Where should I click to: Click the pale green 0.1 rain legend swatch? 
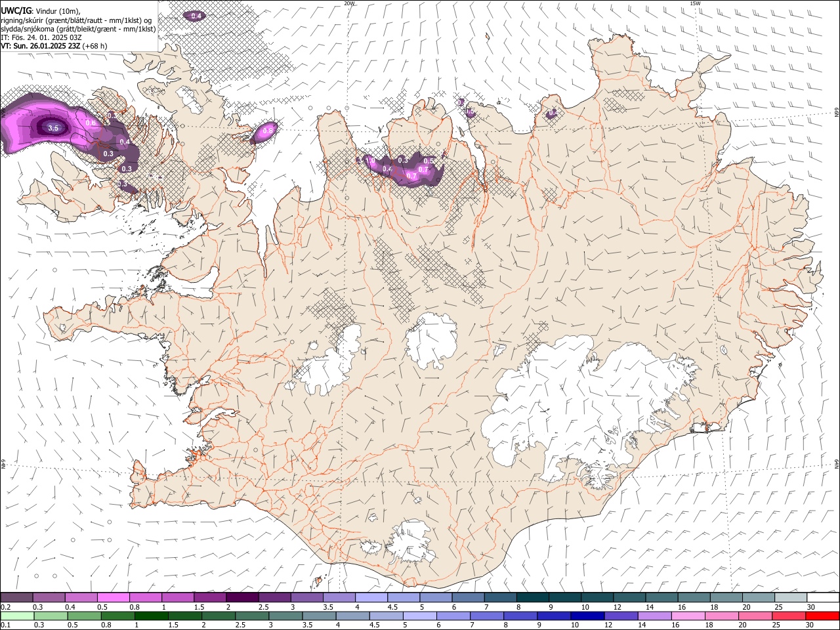(16, 616)
